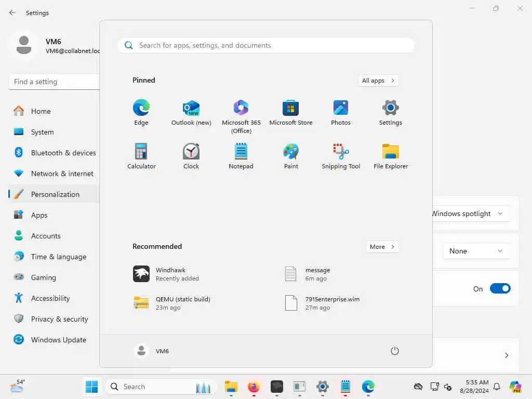Turn off the On toggle switch
Viewport: 532px width, 399px height.
500,289
